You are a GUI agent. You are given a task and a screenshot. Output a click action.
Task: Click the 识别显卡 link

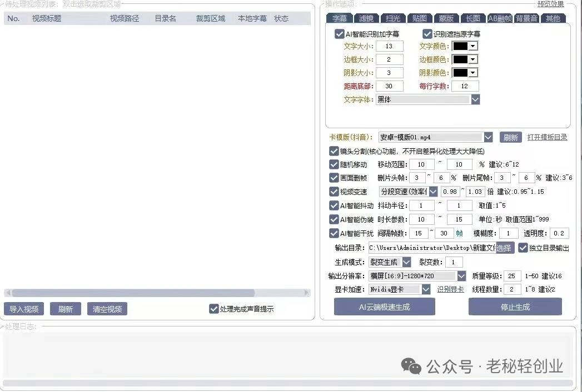[x=450, y=289]
